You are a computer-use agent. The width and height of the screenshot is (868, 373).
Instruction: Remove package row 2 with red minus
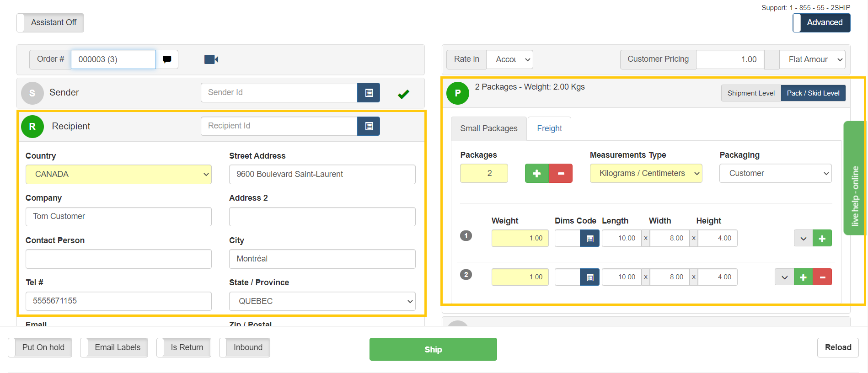[x=822, y=277]
